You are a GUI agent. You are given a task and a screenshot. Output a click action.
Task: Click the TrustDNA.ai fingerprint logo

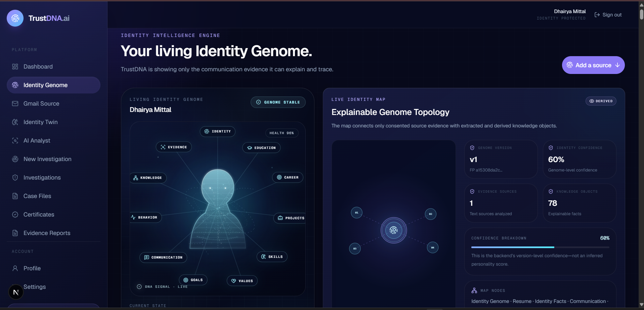click(x=15, y=18)
